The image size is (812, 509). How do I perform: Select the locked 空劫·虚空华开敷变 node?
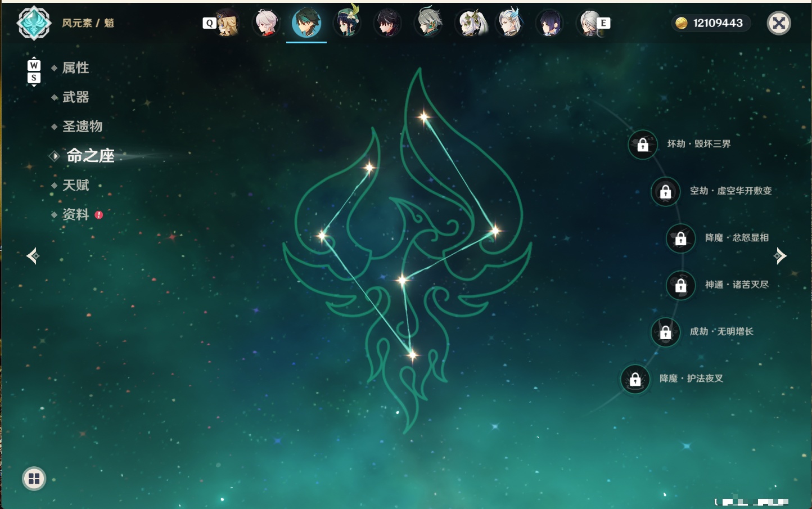(x=666, y=191)
